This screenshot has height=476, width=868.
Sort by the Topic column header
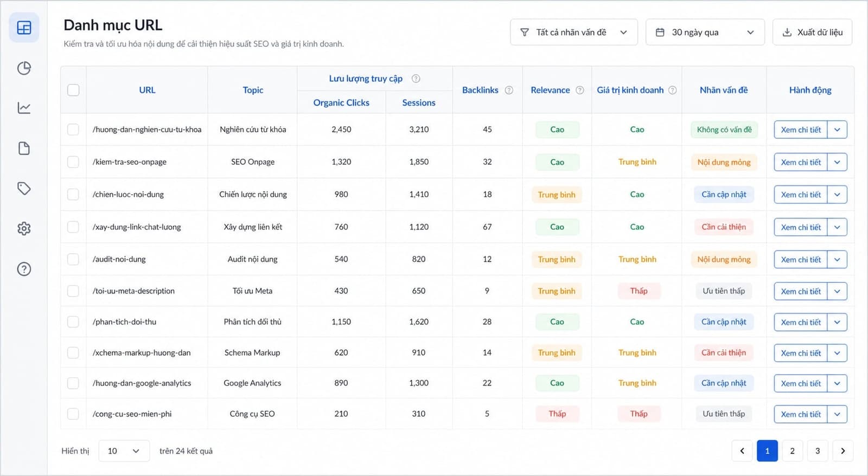pyautogui.click(x=253, y=90)
